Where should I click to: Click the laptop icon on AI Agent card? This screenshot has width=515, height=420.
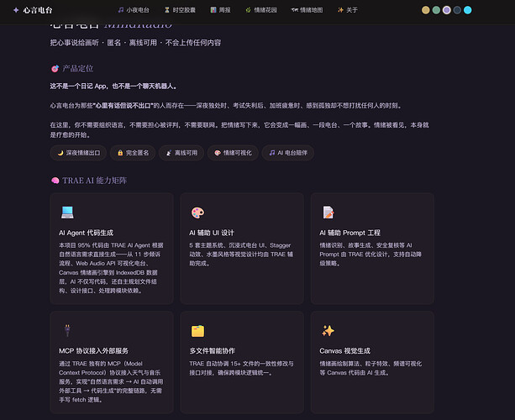click(x=67, y=213)
